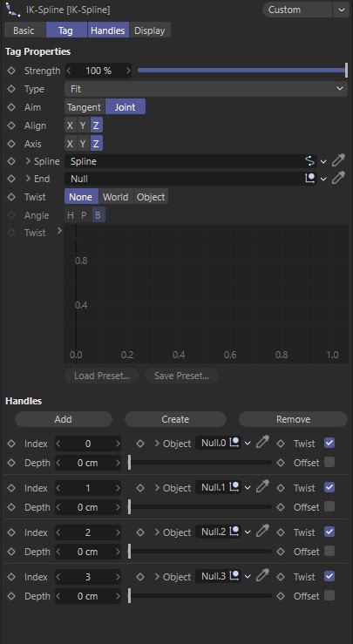Click the Strength slider track

tap(243, 71)
